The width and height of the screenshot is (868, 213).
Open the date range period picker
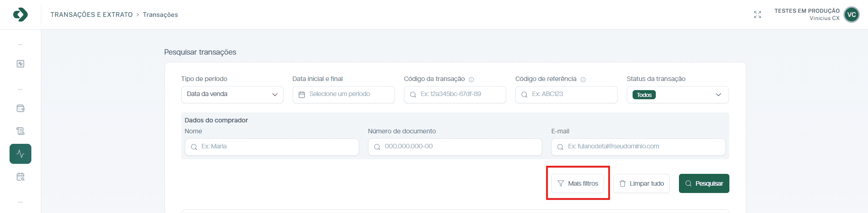tap(343, 95)
